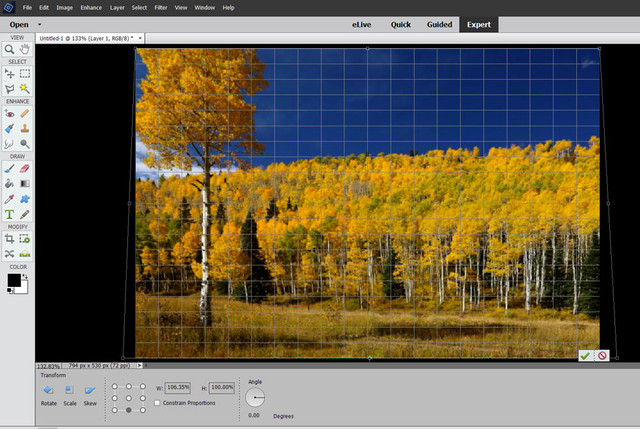
Task: Select the Custom Shape tool
Action: [25, 199]
